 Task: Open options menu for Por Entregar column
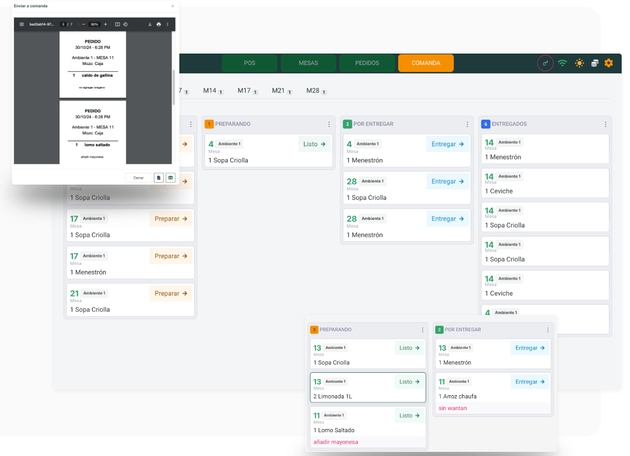467,124
